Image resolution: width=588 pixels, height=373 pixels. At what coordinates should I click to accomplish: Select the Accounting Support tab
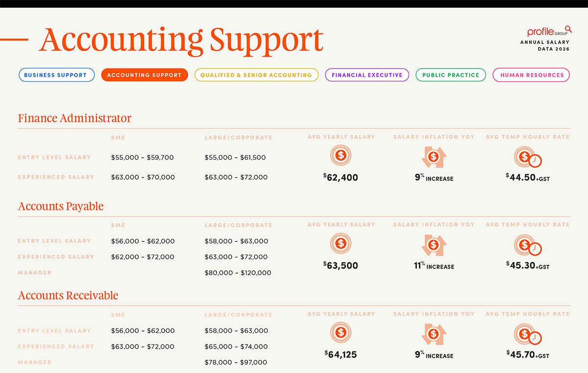pos(145,75)
